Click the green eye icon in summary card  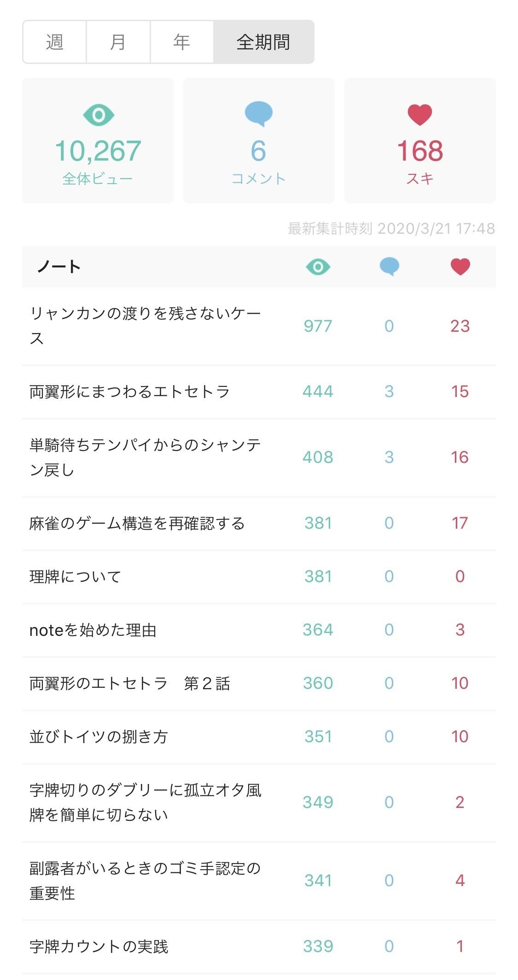98,115
